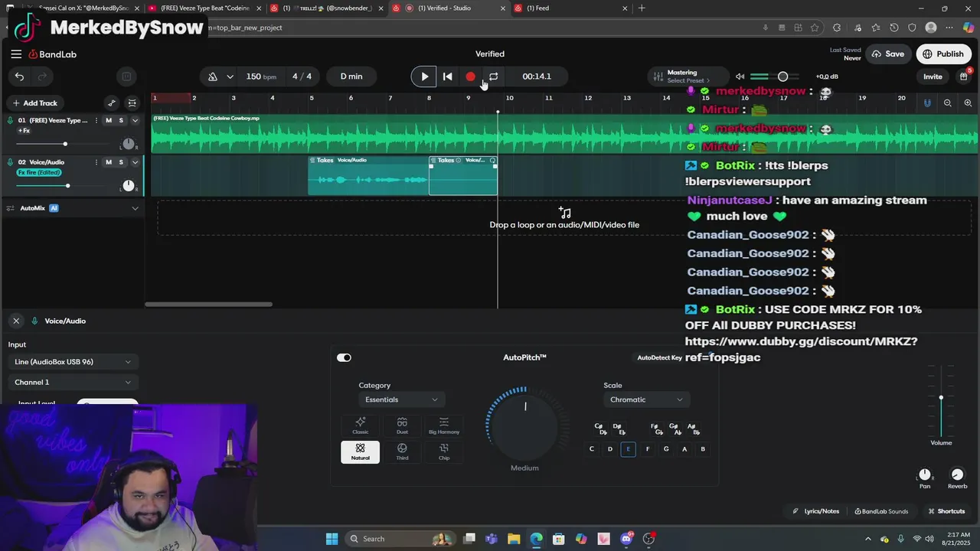Open the BandLab hamburger menu
This screenshot has height=551, width=980.
coord(16,54)
